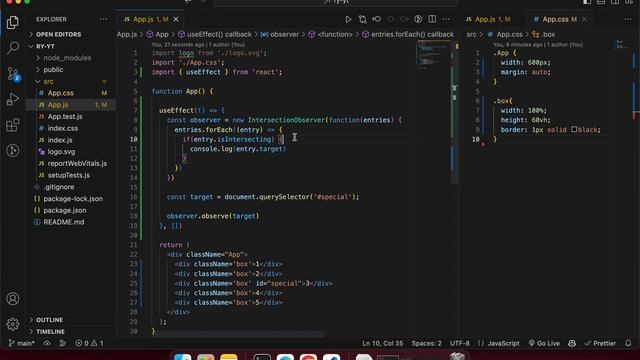Screen dimensions: 640x360
Task: Click Prettier status bar item
Action: (x=600, y=343)
